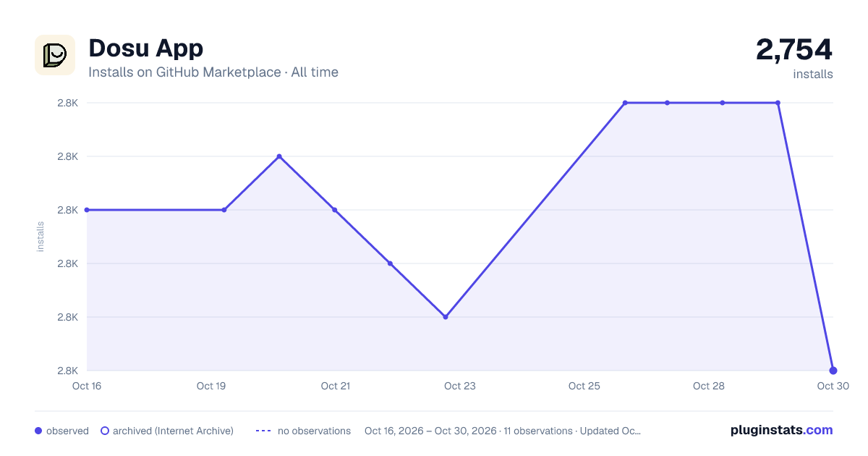Select the large endpoint marker at Oct 30

tap(833, 371)
